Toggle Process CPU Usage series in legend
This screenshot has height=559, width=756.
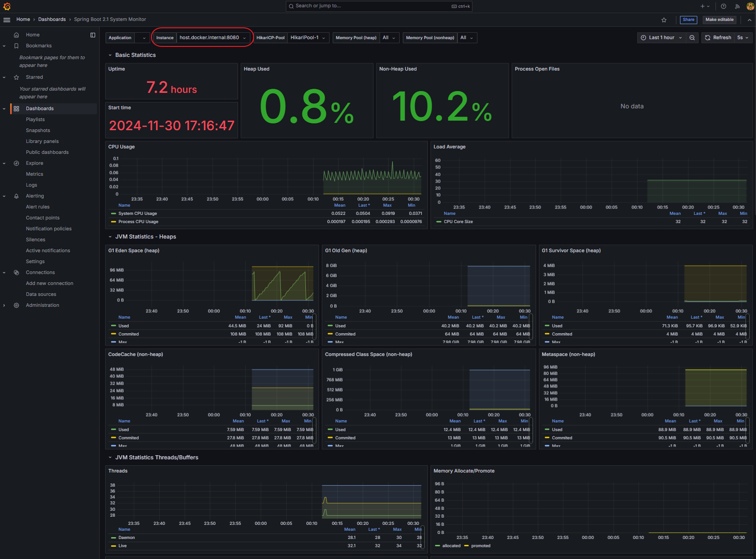point(138,222)
